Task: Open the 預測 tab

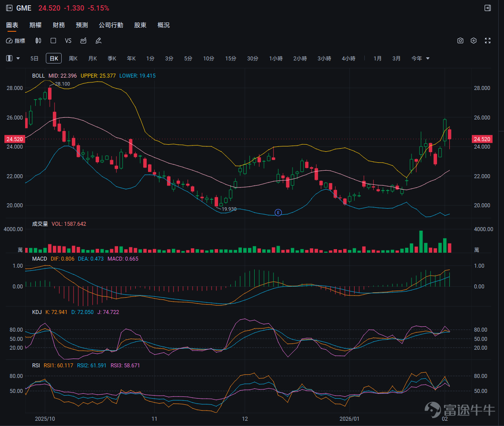Action: (82, 25)
